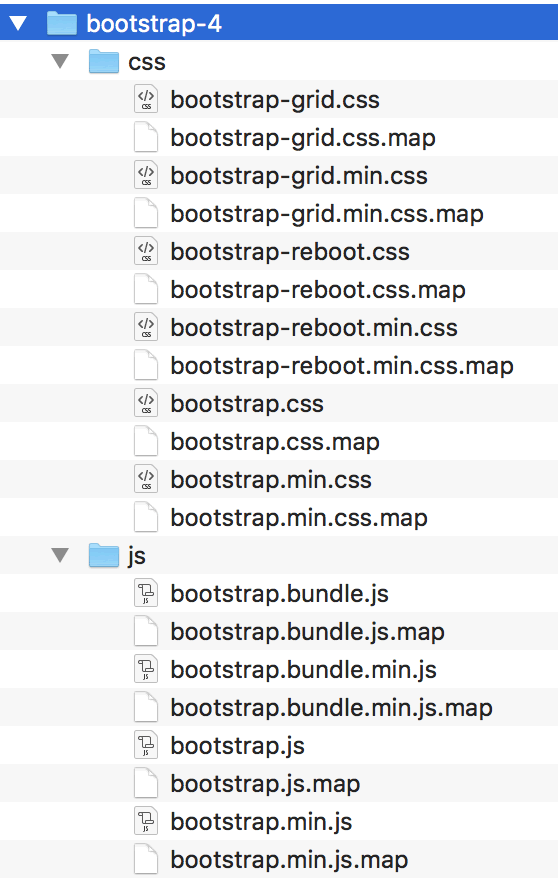Click the bootstrap-4 folder icon
Screen dimensions: 558x884
pyautogui.click(x=61, y=23)
